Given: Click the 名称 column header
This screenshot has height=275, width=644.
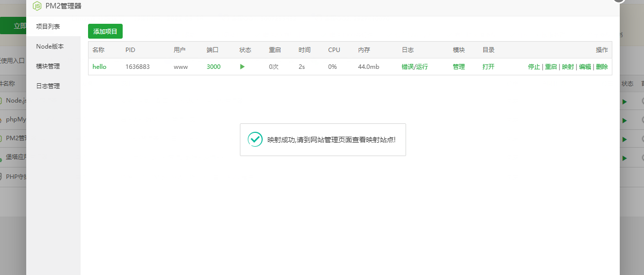Looking at the screenshot, I should [98, 50].
